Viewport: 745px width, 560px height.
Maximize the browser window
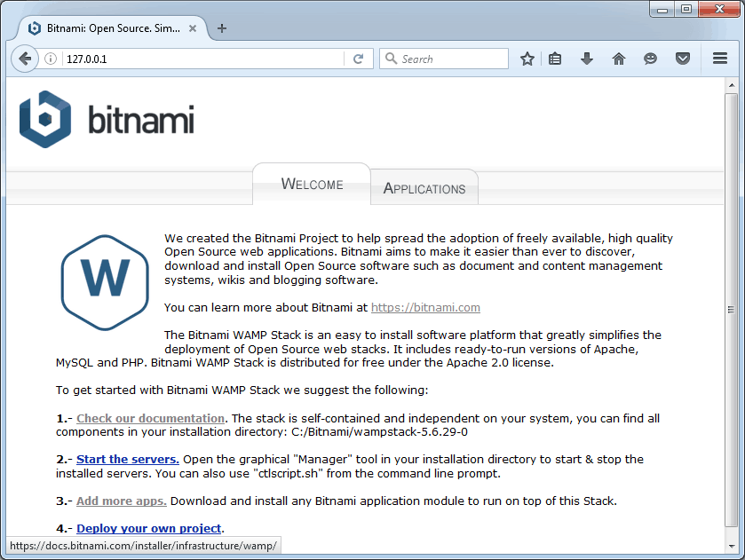[686, 9]
